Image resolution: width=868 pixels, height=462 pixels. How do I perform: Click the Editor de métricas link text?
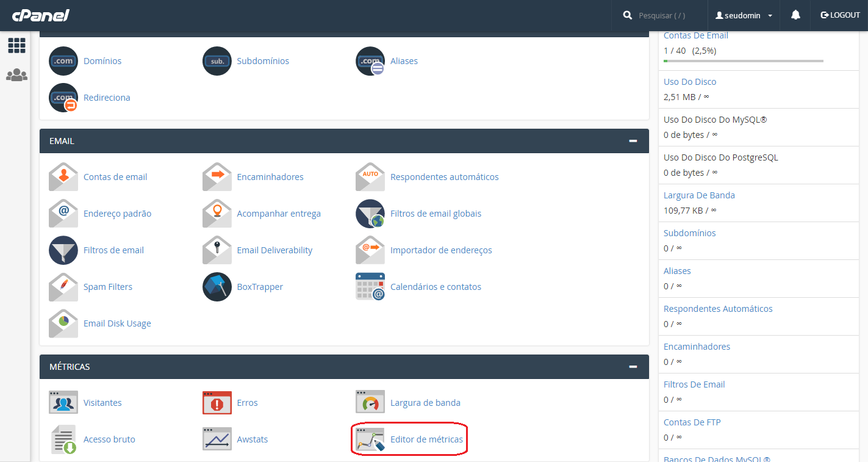coord(426,439)
